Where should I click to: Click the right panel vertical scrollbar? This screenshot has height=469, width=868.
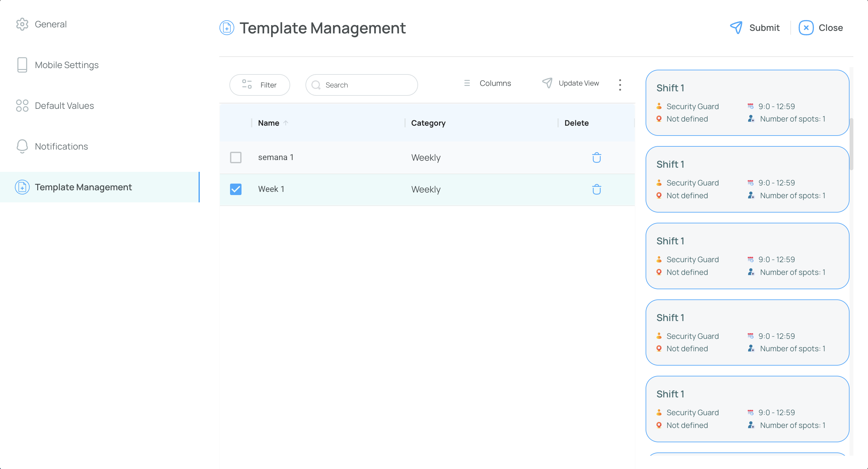(x=851, y=144)
